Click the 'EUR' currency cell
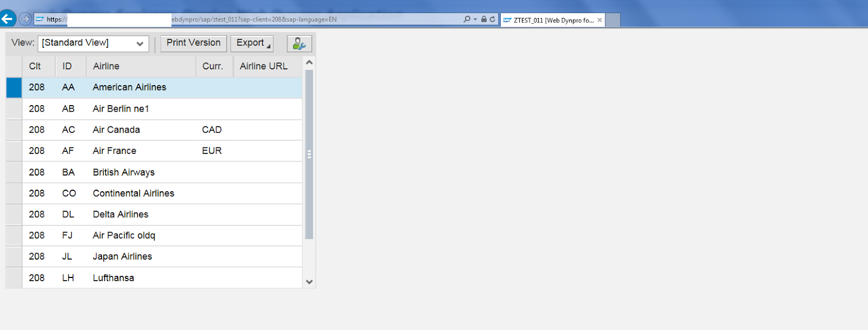This screenshot has height=330, width=868. 214,151
